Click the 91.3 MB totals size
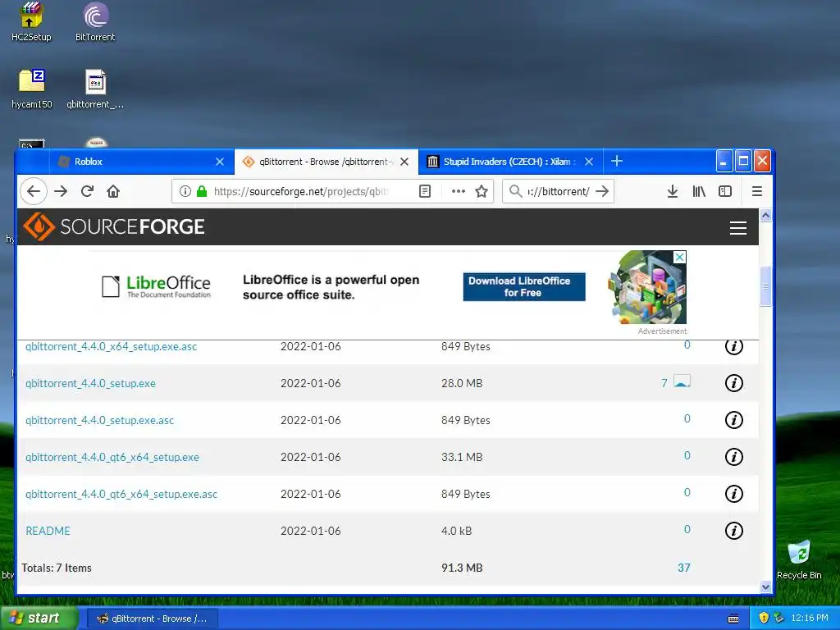The width and height of the screenshot is (840, 630). pos(462,568)
